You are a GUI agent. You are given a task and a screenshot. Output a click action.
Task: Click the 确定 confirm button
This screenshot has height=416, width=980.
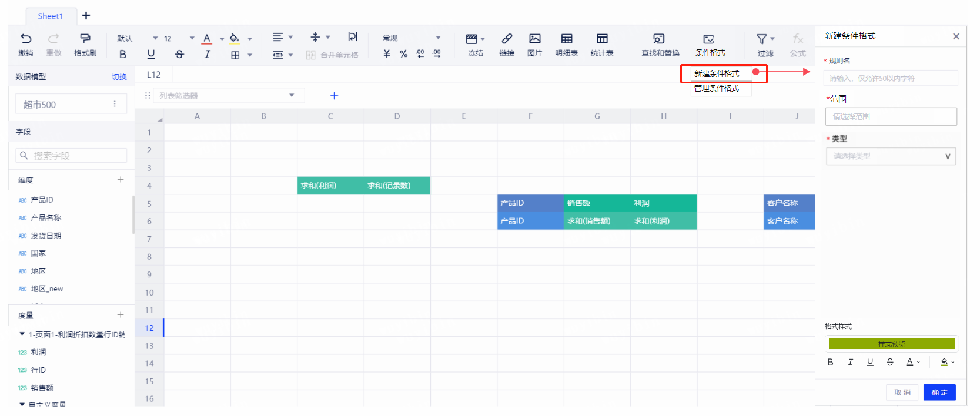pos(939,392)
